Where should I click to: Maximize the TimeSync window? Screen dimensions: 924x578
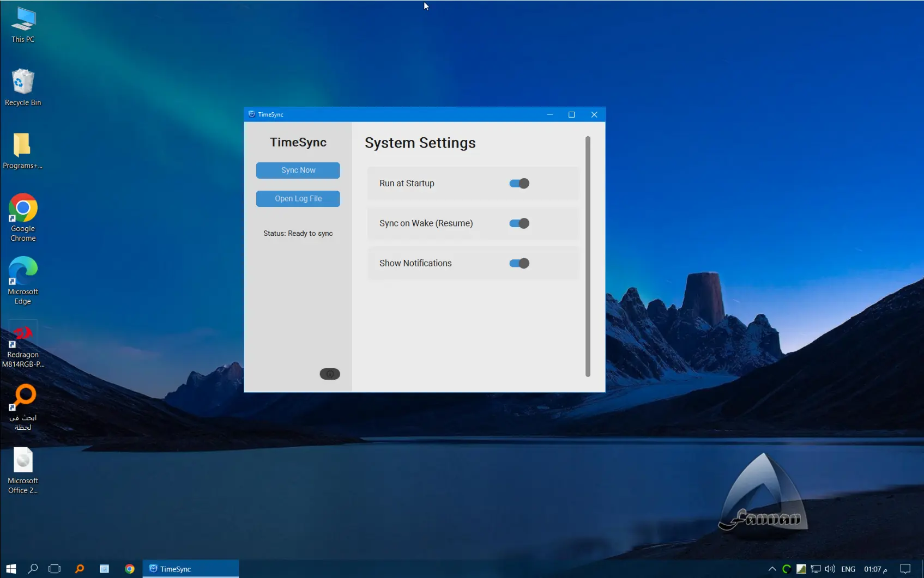point(571,114)
